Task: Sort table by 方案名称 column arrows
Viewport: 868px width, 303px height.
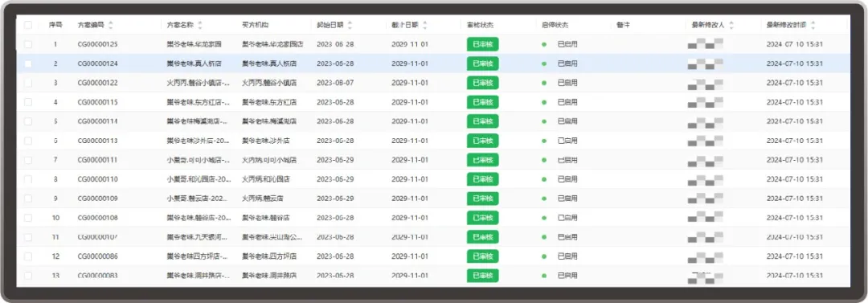Action: [x=200, y=25]
